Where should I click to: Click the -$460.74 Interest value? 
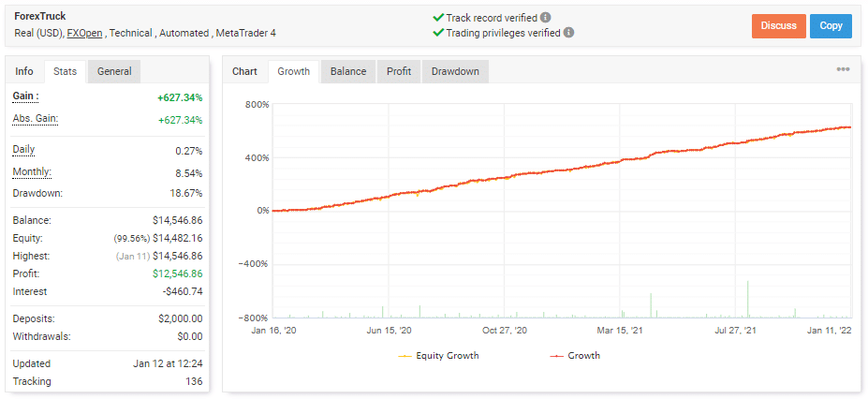click(x=183, y=291)
